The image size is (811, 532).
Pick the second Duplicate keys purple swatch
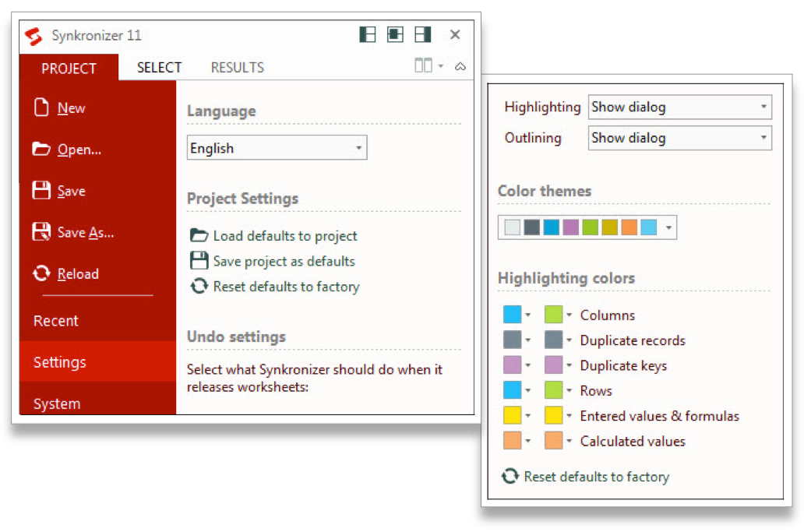(553, 365)
